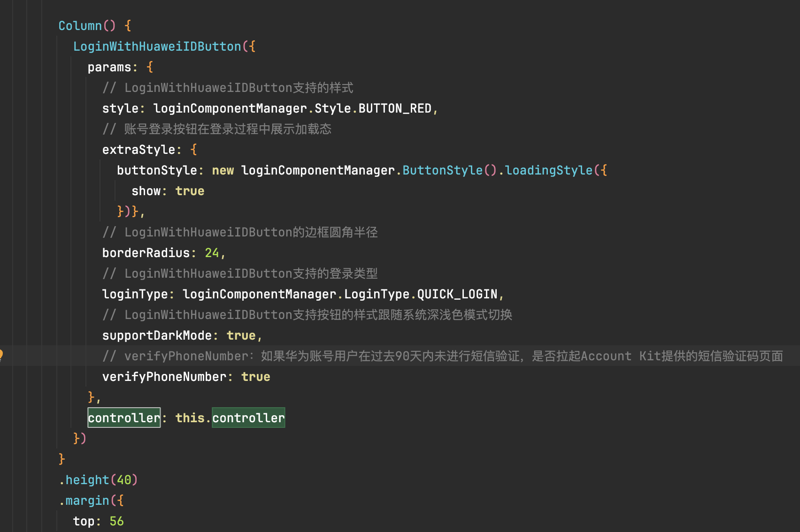The width and height of the screenshot is (800, 532).
Task: Place cursor on params property
Action: point(109,67)
